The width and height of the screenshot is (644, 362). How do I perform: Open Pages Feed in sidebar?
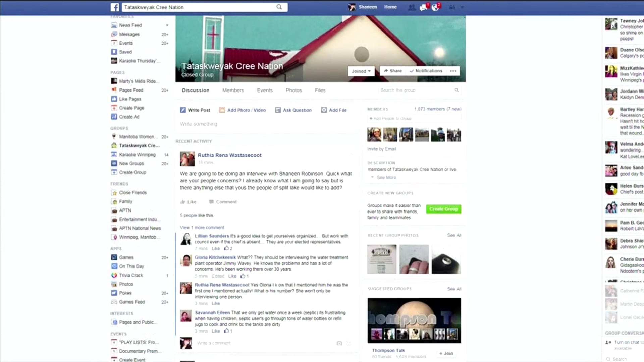coord(131,90)
